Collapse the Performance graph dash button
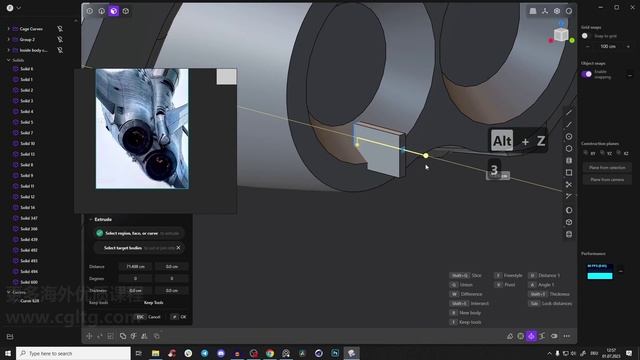 [x=620, y=271]
